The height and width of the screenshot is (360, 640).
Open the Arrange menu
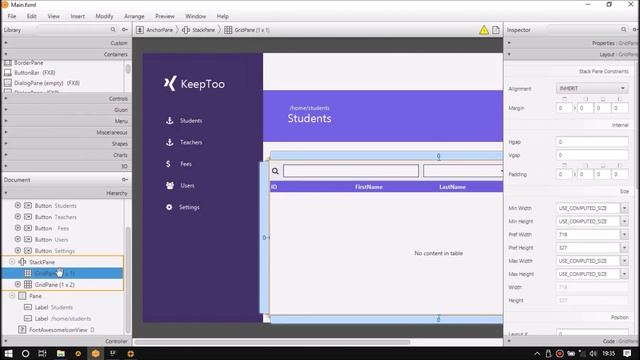click(134, 16)
